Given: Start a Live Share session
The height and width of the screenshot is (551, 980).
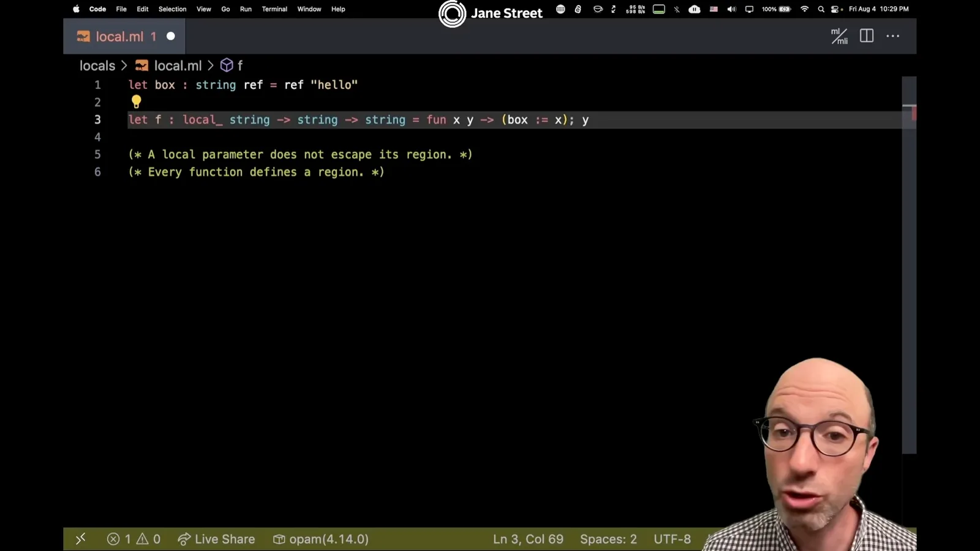Looking at the screenshot, I should tap(216, 539).
